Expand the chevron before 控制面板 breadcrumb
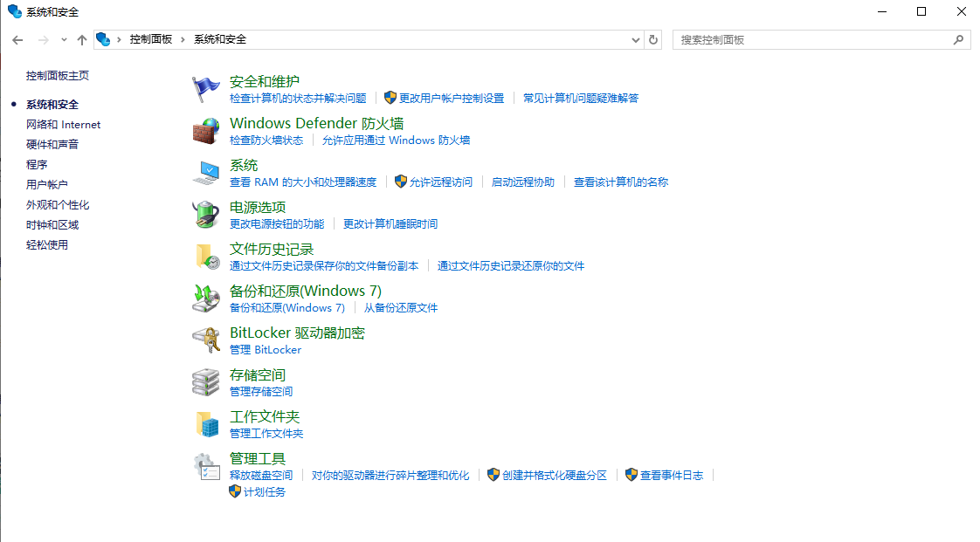 click(x=119, y=39)
